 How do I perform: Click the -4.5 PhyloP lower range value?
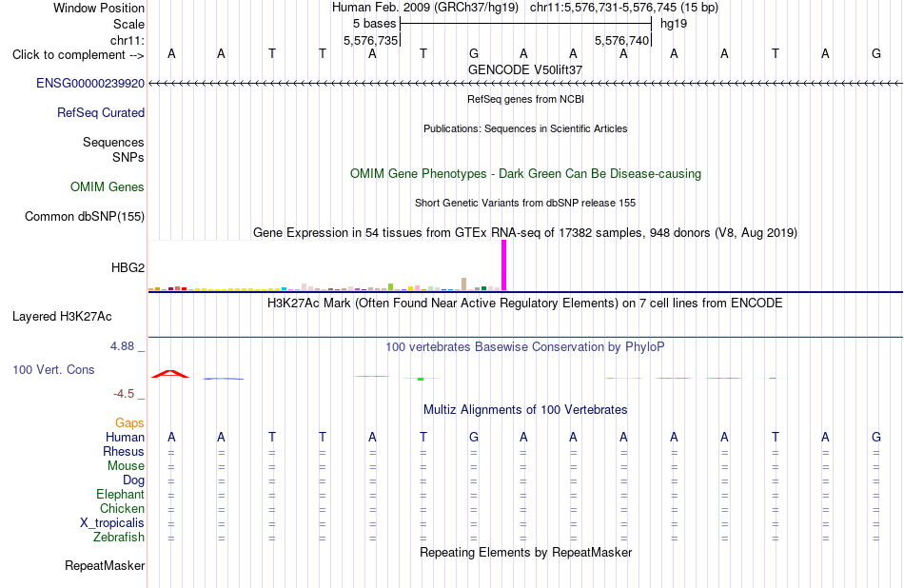(124, 394)
